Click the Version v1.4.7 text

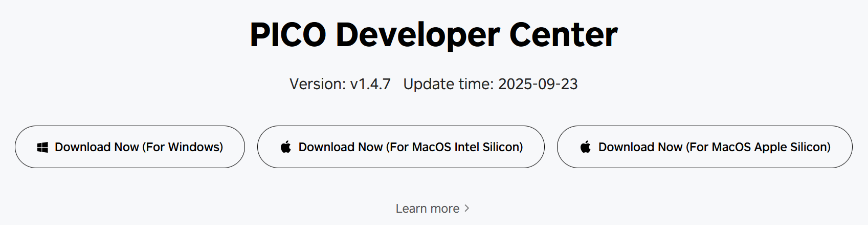[340, 84]
